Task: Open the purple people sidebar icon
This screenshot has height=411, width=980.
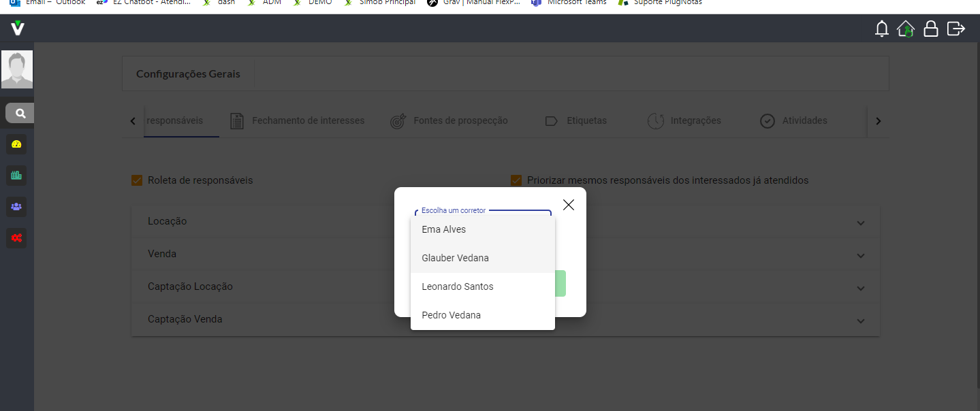Action: pyautogui.click(x=16, y=206)
